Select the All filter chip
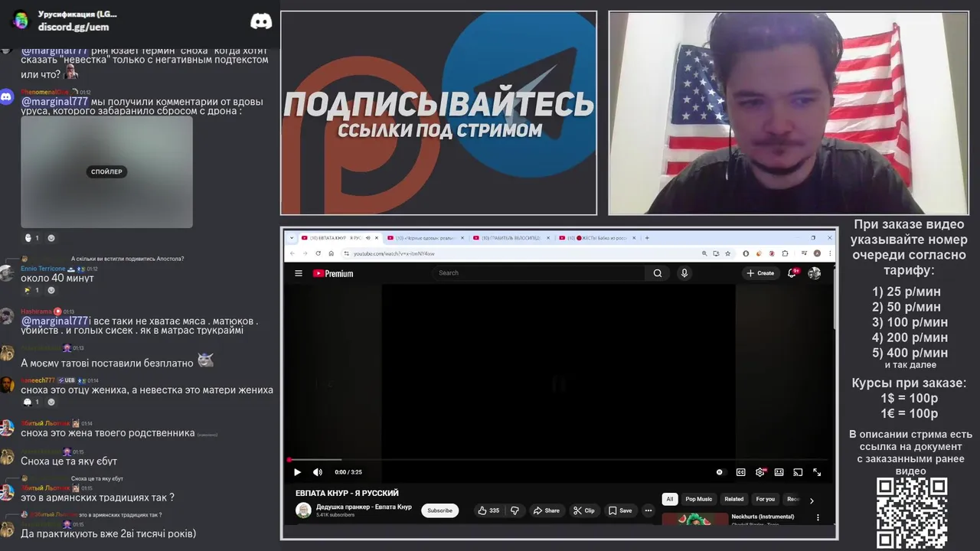This screenshot has width=980, height=551. pyautogui.click(x=669, y=499)
